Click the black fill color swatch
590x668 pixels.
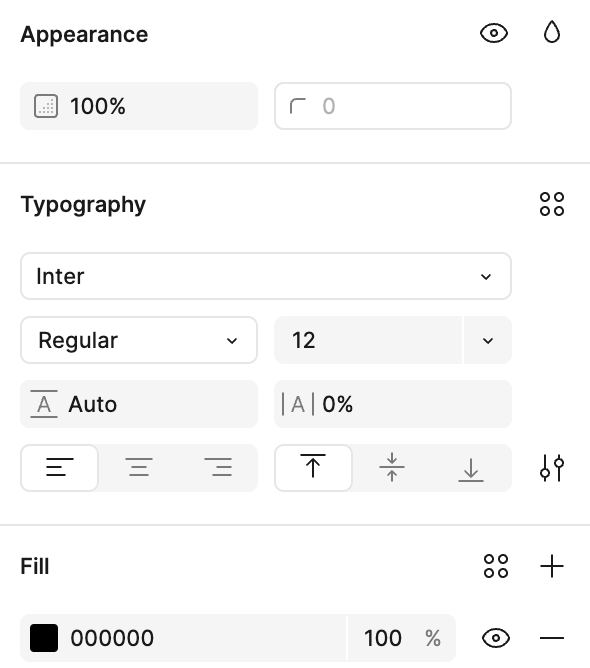44,638
